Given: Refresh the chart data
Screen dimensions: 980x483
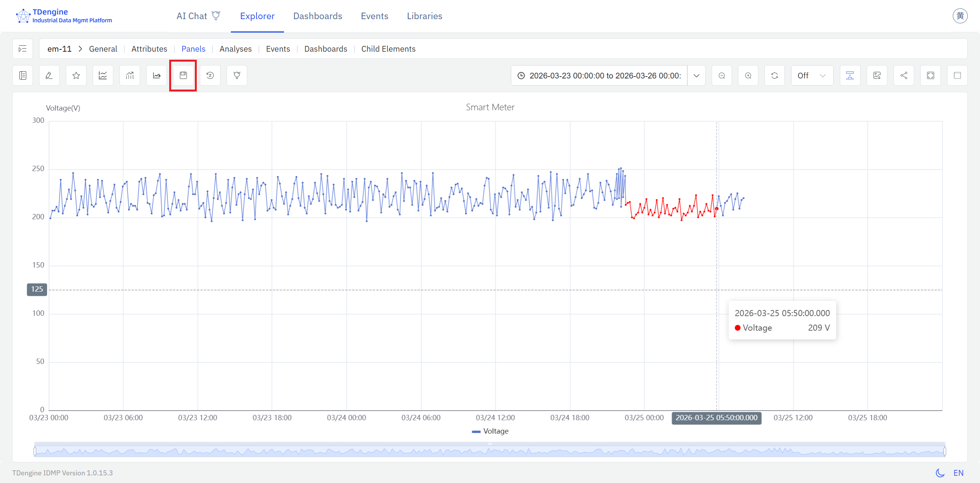Looking at the screenshot, I should point(774,75).
